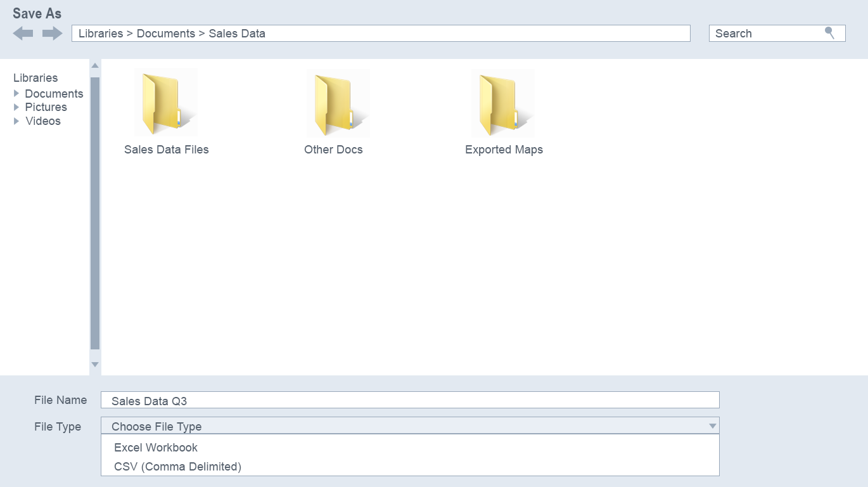Click the search magnifier icon

(829, 33)
